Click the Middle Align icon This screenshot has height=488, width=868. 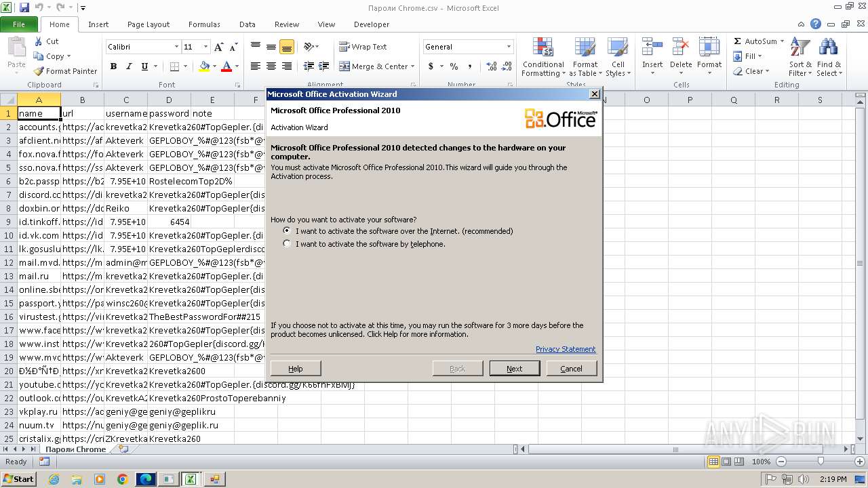tap(271, 47)
